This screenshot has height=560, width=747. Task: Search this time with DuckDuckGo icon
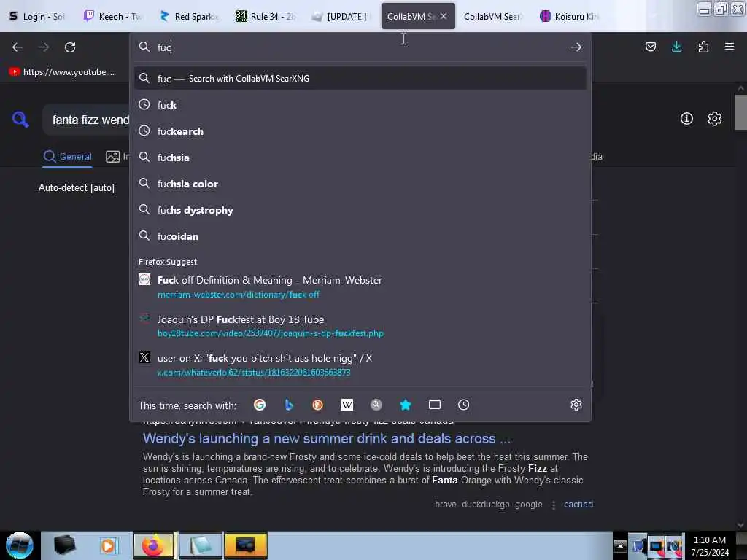[318, 405]
